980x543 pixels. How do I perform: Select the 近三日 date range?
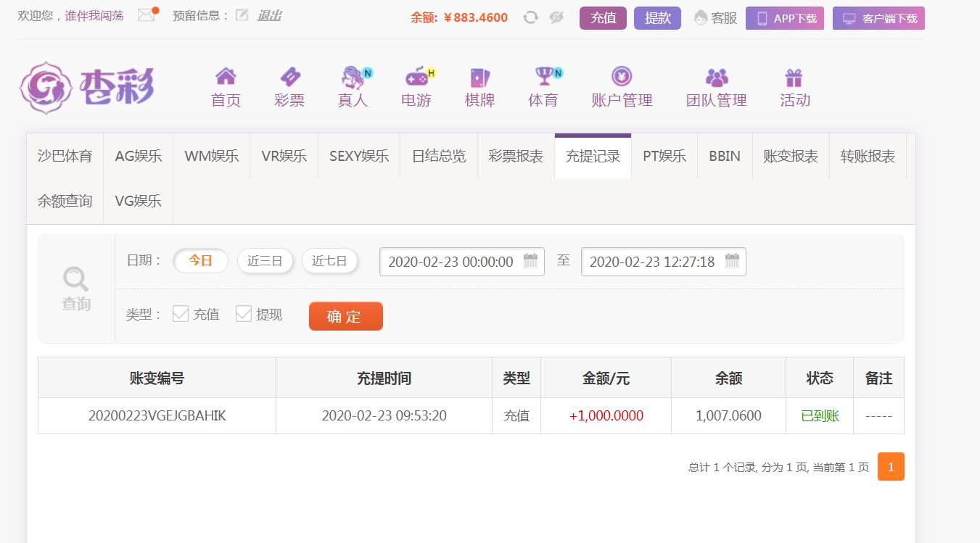[265, 261]
